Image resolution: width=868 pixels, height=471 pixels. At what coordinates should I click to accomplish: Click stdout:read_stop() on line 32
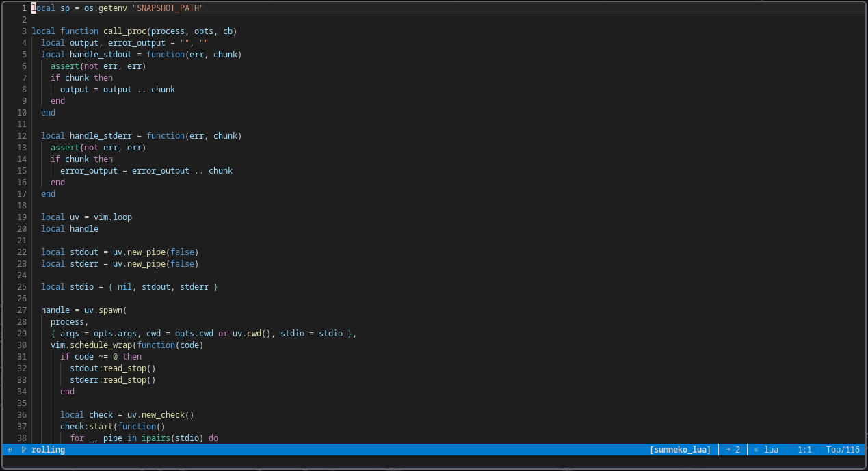point(113,368)
